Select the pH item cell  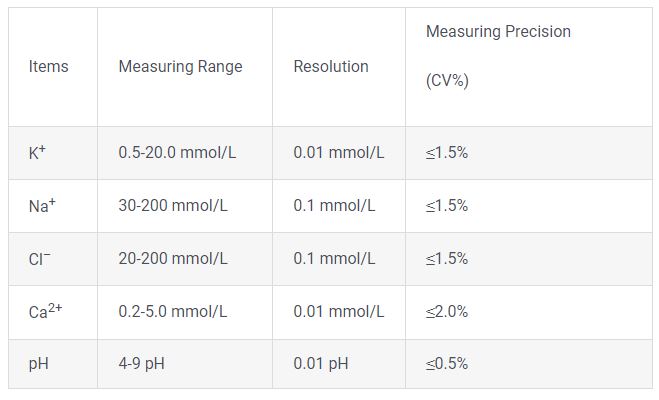(39, 364)
